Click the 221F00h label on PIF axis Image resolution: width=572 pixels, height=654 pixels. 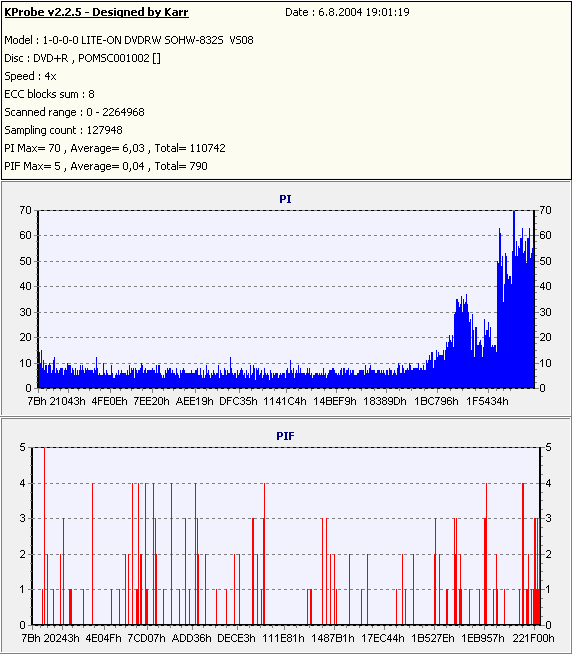534,638
